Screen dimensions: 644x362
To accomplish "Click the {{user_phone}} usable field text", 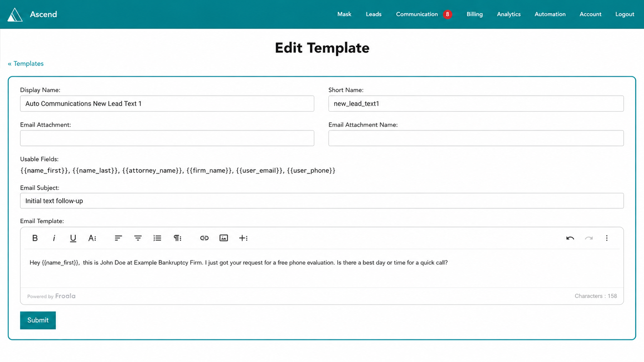I will [311, 170].
